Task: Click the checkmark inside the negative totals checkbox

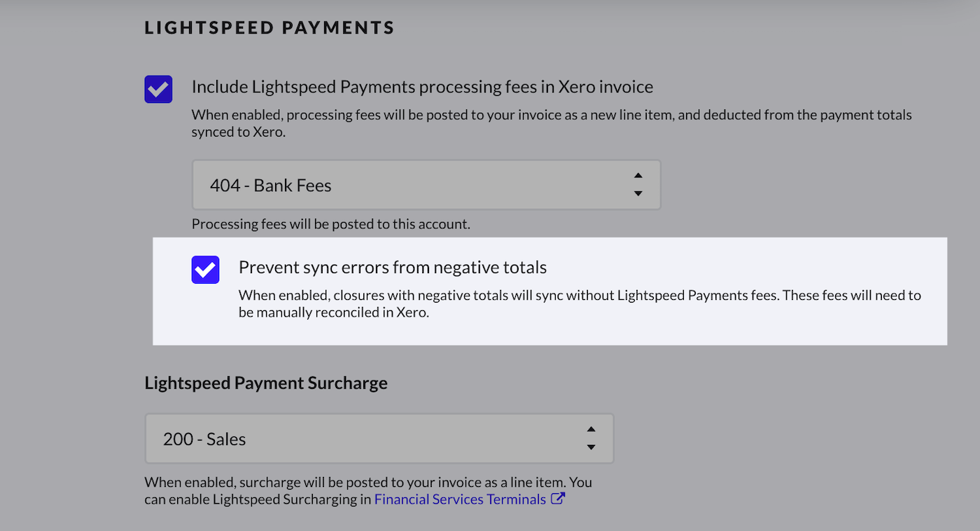Action: click(204, 269)
